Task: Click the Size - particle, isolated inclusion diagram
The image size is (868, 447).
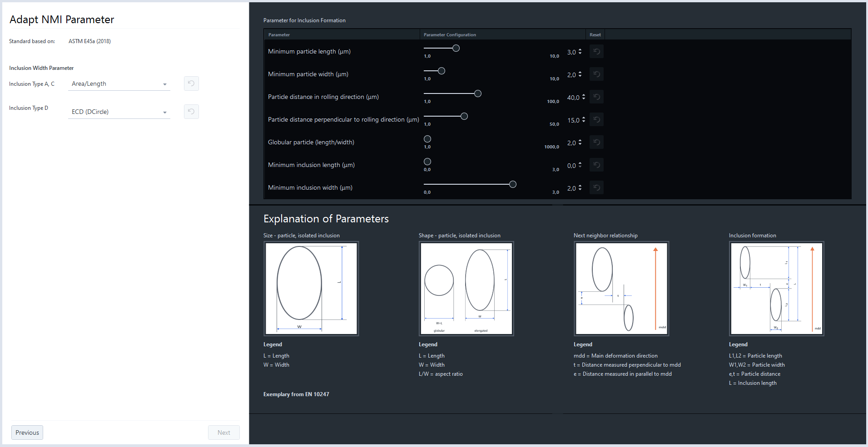Action: click(x=311, y=289)
